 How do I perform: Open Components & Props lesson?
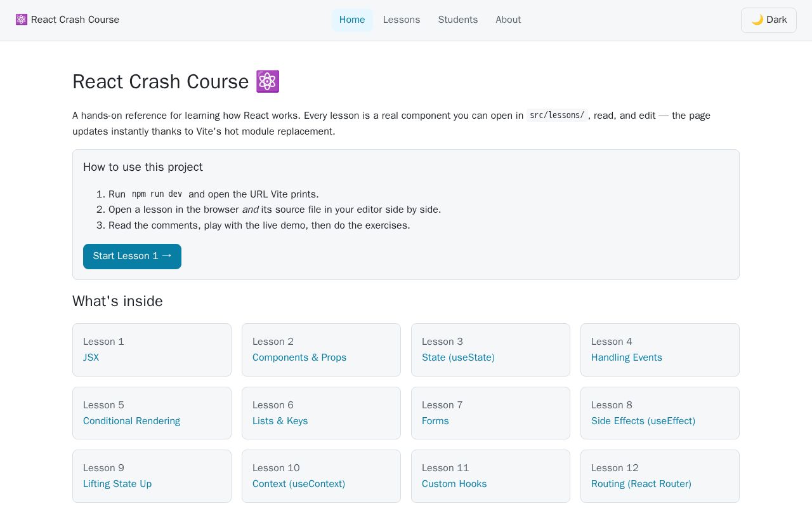pyautogui.click(x=299, y=358)
